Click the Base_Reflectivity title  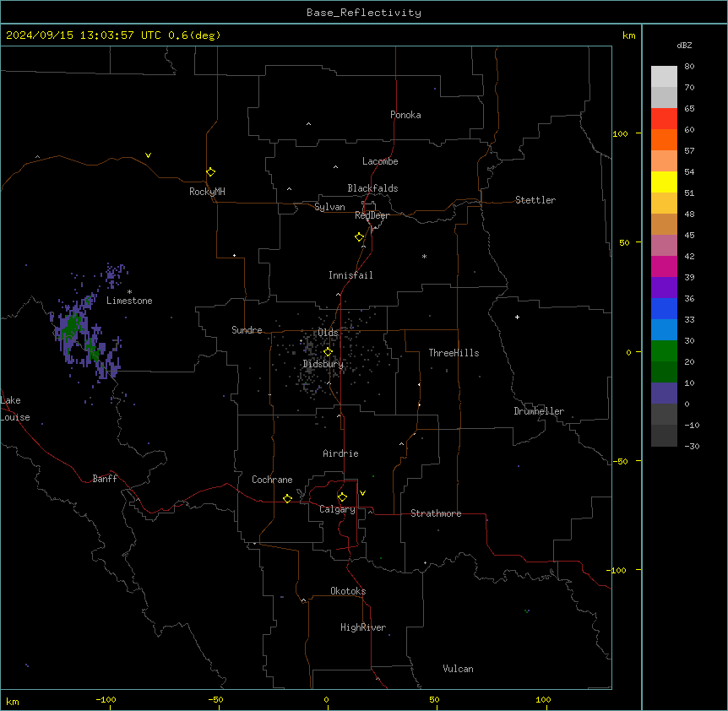point(364,13)
